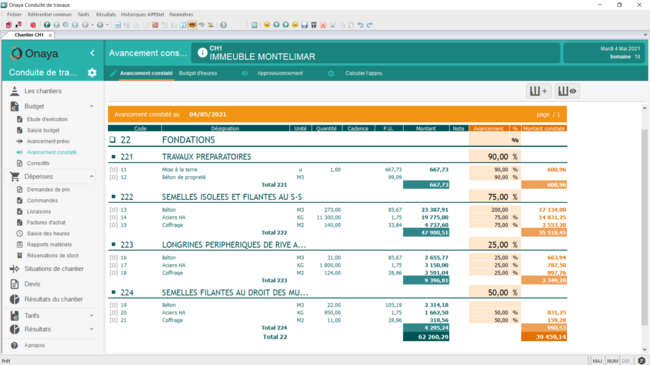Toggle the square marker beside 222
The image size is (650, 365).
point(113,197)
